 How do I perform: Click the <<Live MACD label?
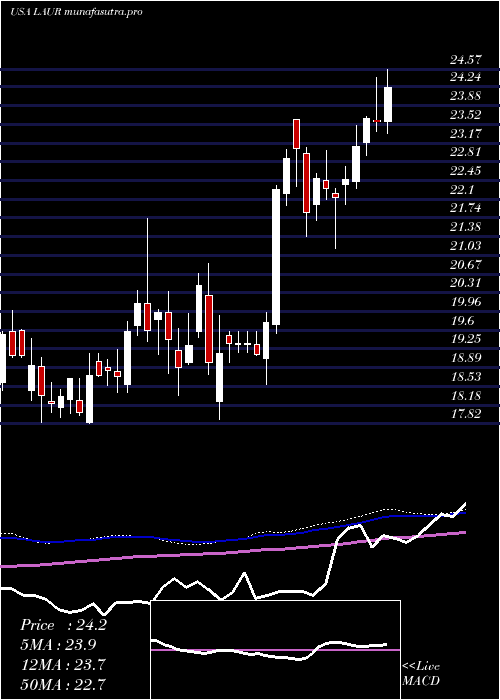click(421, 674)
